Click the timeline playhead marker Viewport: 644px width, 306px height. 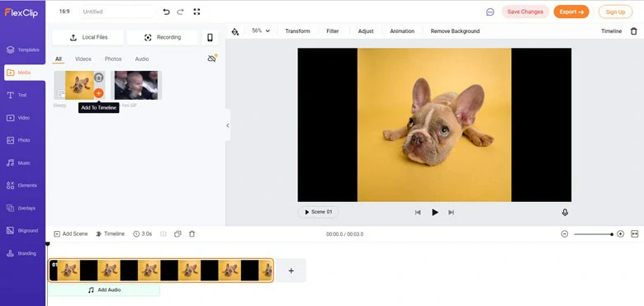tap(47, 244)
